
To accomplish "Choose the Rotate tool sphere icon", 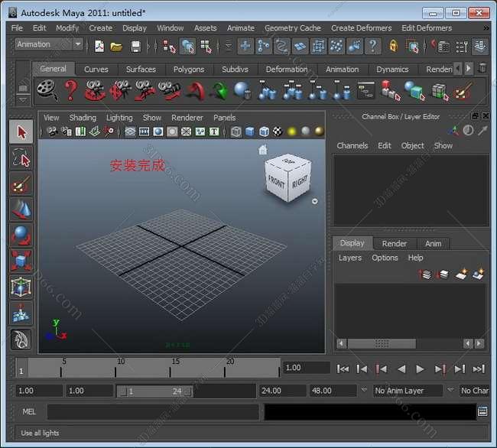I will [21, 235].
